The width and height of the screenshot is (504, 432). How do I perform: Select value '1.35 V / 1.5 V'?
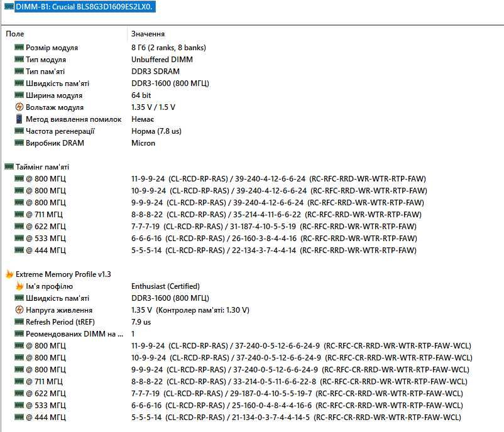coord(153,107)
